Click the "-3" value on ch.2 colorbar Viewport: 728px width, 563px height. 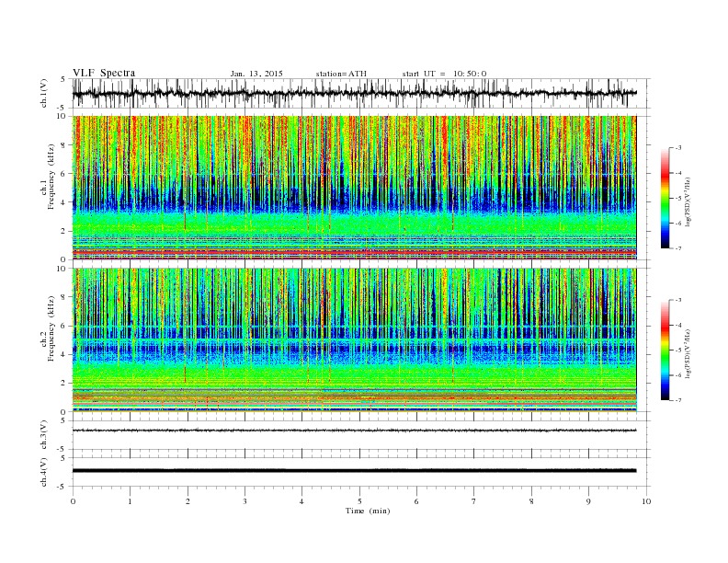677,300
